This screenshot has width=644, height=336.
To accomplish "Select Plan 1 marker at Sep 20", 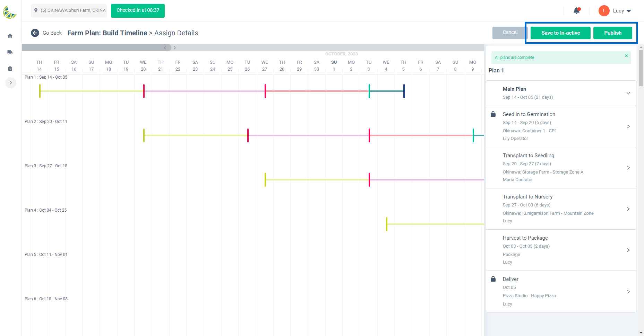I will (x=144, y=91).
